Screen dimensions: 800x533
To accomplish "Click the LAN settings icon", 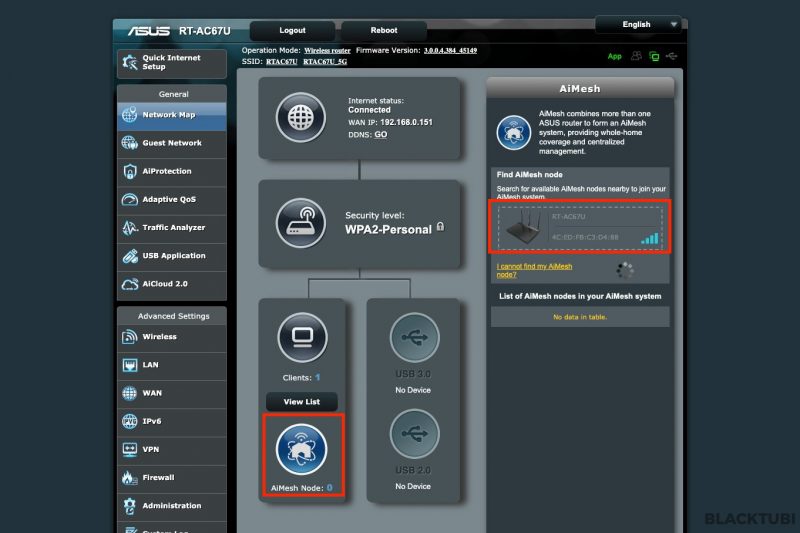I will [130, 365].
